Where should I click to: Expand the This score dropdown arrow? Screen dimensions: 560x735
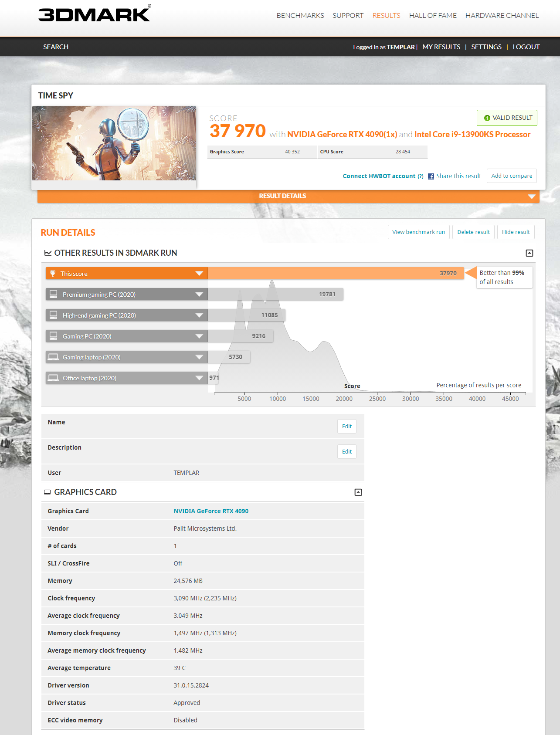point(199,274)
